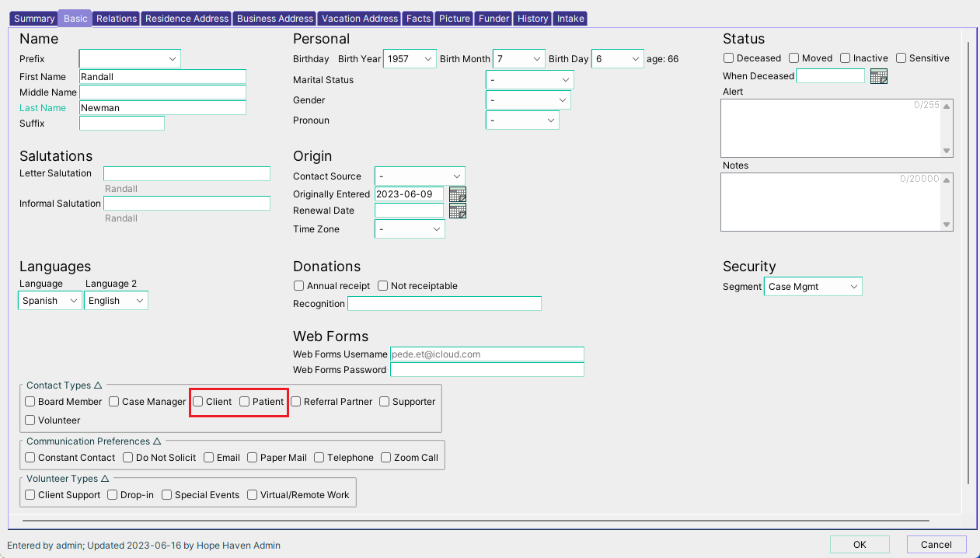
Task: Check Virtual/Remote Work volunteer type
Action: [x=253, y=495]
